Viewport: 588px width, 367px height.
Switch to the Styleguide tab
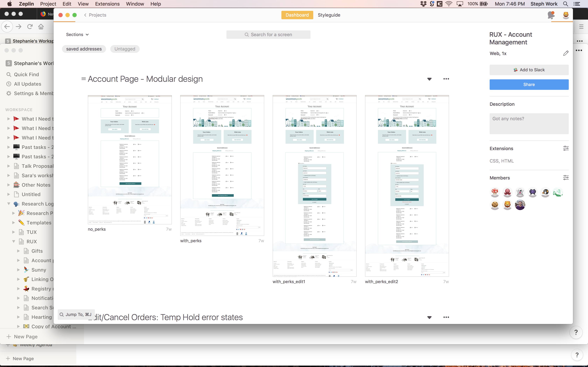pyautogui.click(x=329, y=15)
